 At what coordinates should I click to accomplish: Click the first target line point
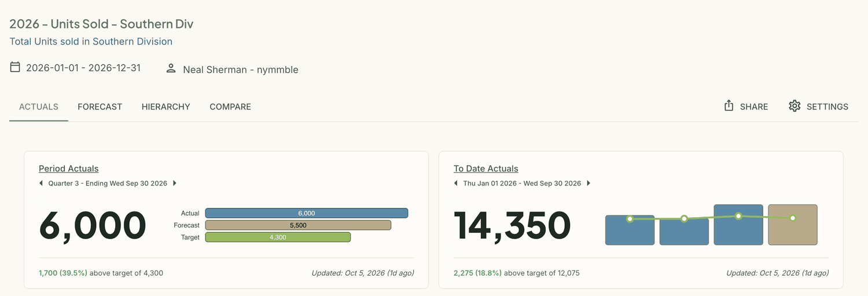(x=630, y=219)
